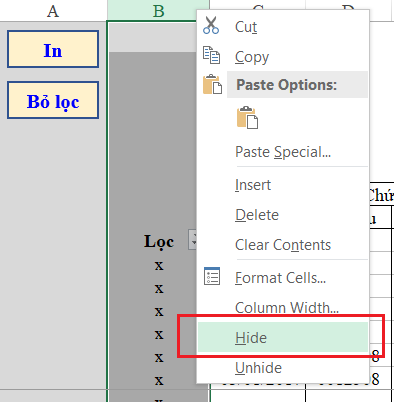
Task: Click the Format Cells list icon
Action: [212, 276]
